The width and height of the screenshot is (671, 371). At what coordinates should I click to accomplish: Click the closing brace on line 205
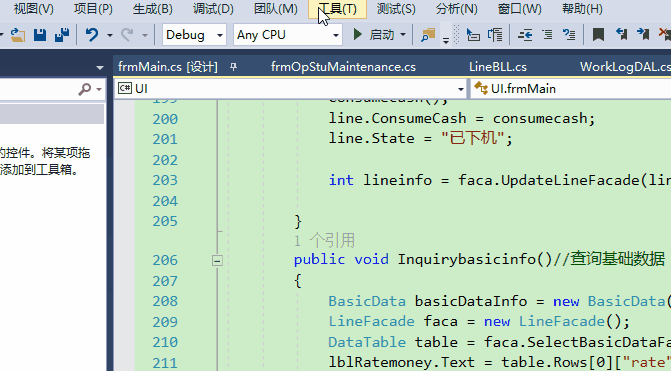click(x=298, y=222)
